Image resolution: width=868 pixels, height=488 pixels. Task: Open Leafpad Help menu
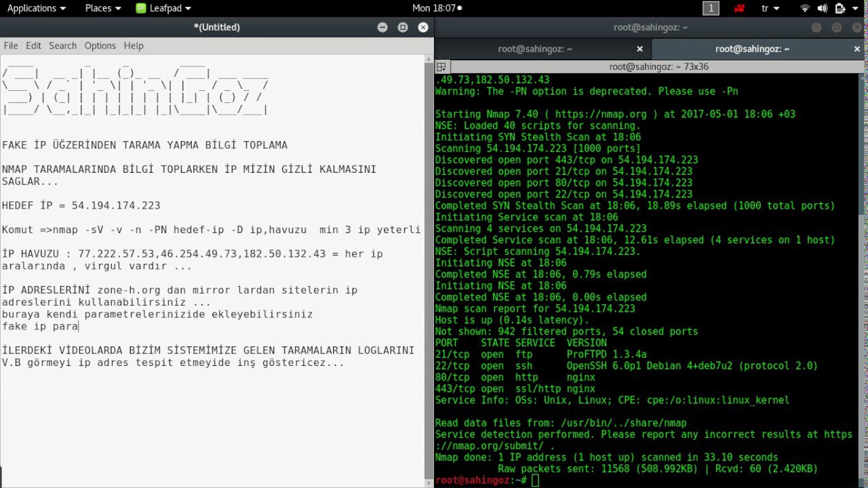[134, 45]
